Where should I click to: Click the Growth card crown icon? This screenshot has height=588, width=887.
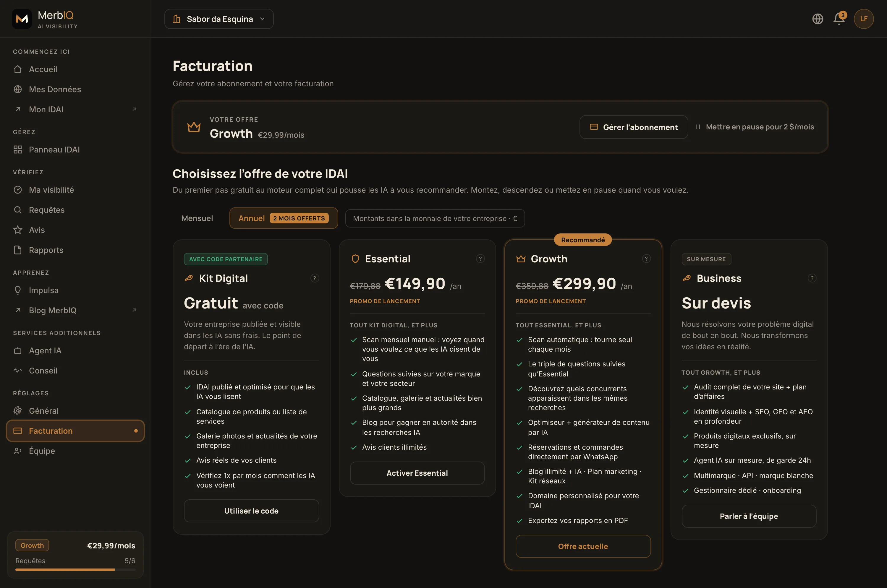tap(521, 259)
